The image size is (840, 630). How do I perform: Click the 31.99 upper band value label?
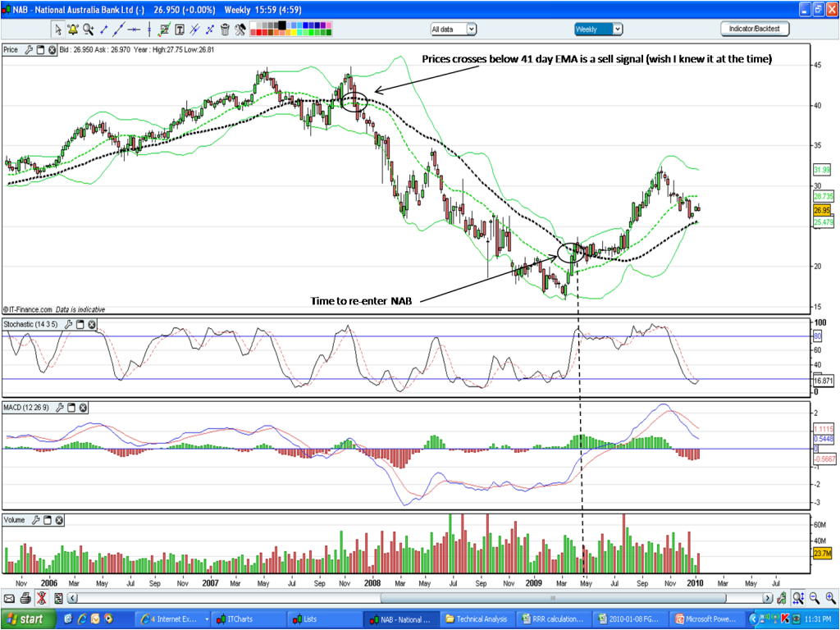coord(822,170)
